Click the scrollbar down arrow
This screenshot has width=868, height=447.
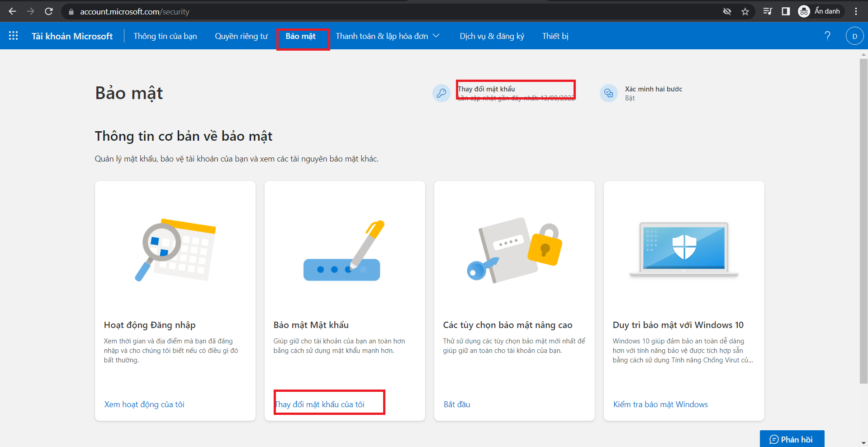click(x=863, y=443)
